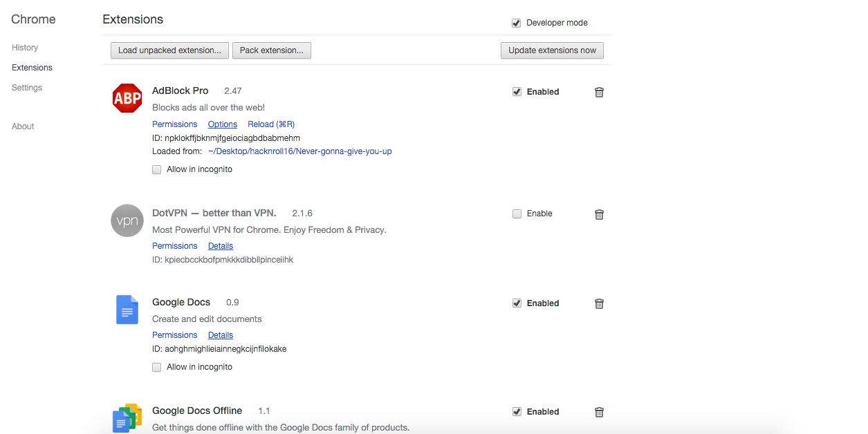868x434 pixels.
Task: Enable the DotVPN extension checkbox
Action: (517, 214)
